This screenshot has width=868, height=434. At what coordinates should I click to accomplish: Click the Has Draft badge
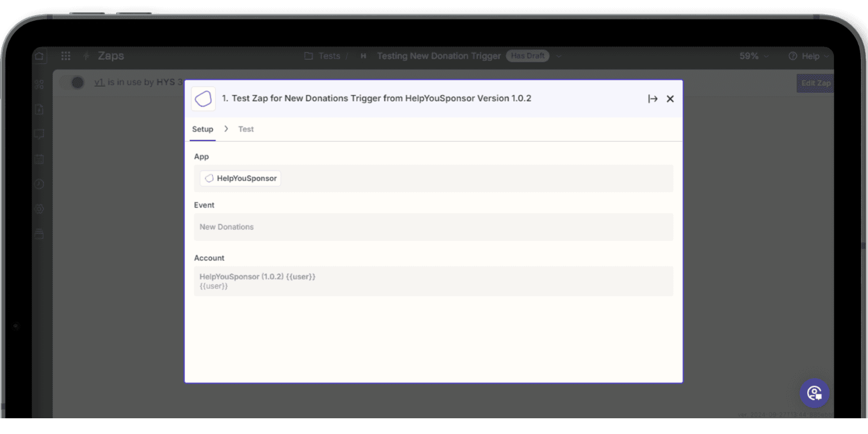528,56
